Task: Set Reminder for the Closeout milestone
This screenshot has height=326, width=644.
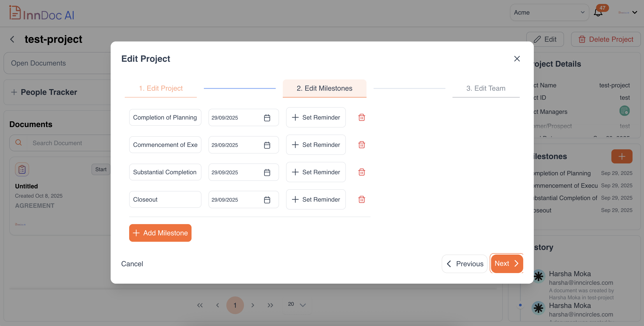Action: (316, 199)
